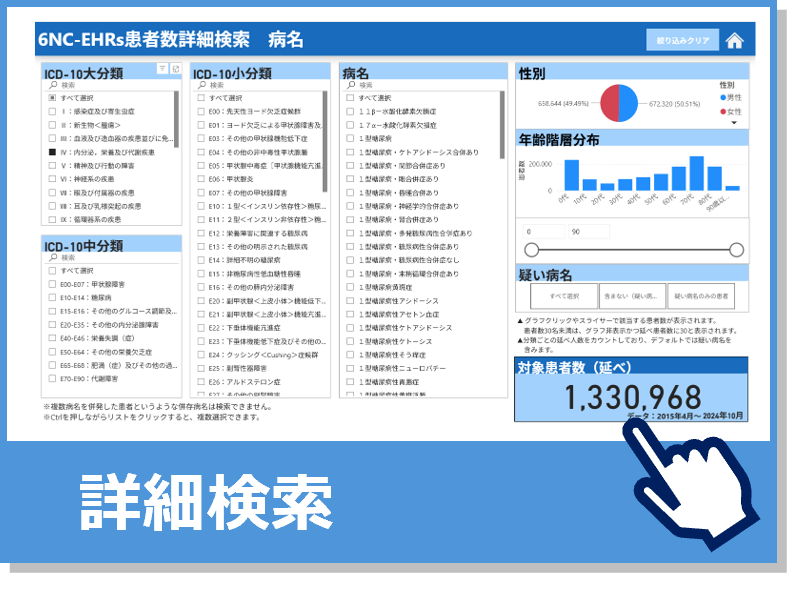Click search magnifier icon in ICD-10中分類 panel

(x=51, y=258)
